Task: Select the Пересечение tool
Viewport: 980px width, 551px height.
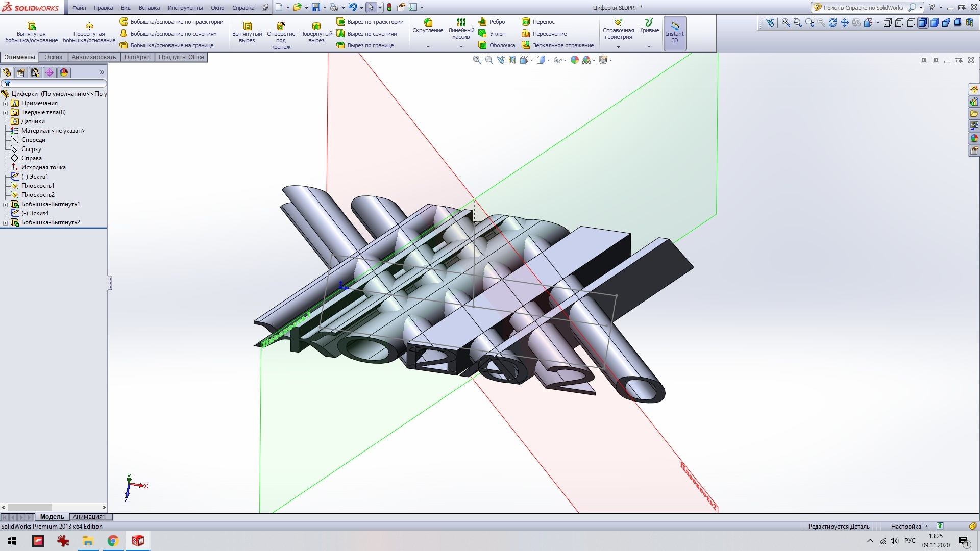Action: click(544, 34)
